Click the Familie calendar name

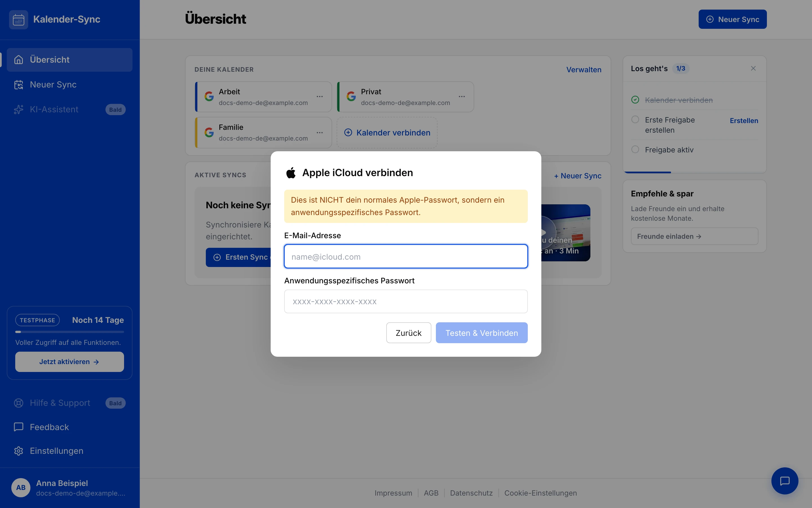231,127
